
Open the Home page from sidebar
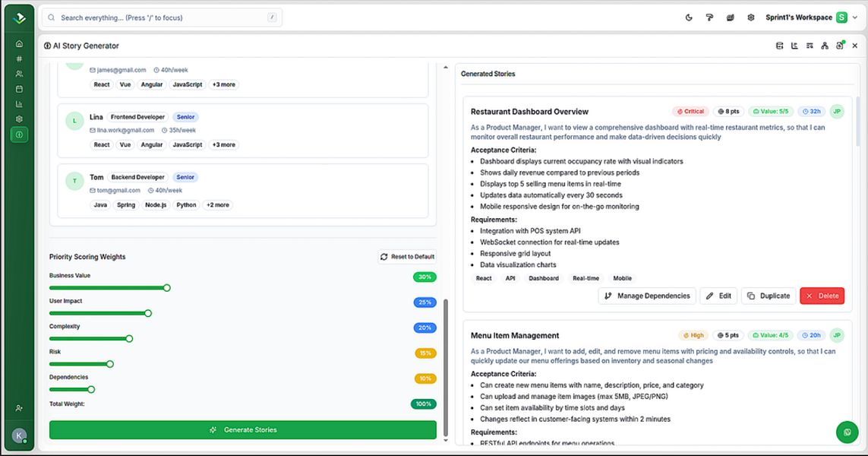[x=20, y=44]
